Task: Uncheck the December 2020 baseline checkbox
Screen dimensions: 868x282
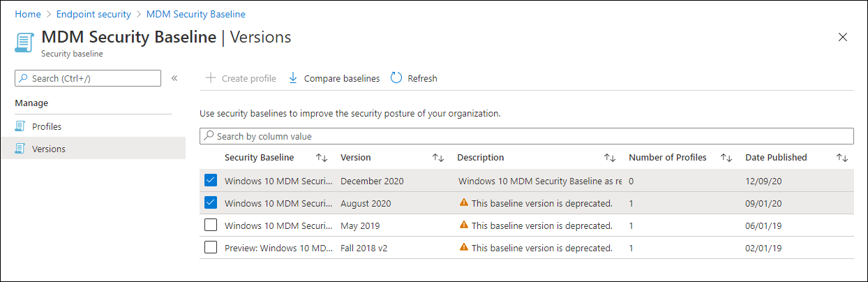Action: [211, 181]
